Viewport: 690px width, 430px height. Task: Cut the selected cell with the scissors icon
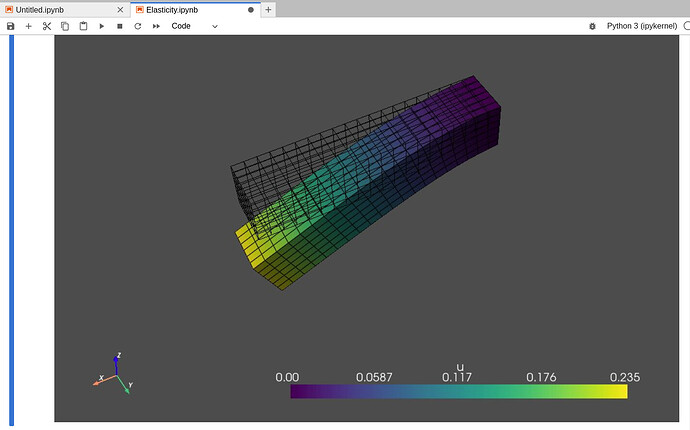pyautogui.click(x=47, y=26)
